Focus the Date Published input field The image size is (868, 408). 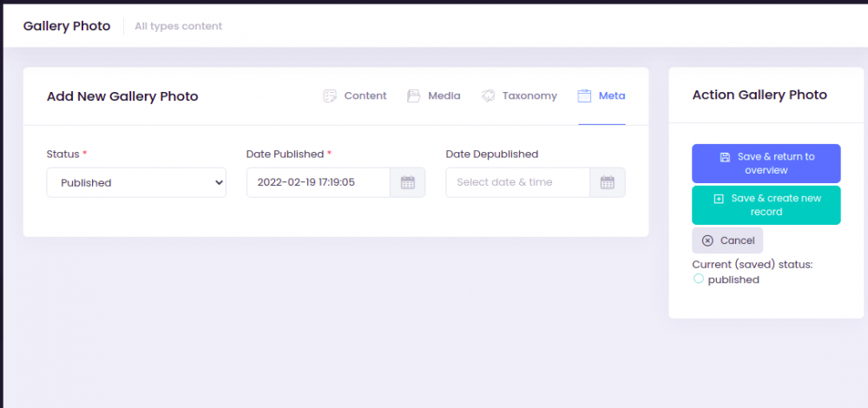pyautogui.click(x=319, y=182)
